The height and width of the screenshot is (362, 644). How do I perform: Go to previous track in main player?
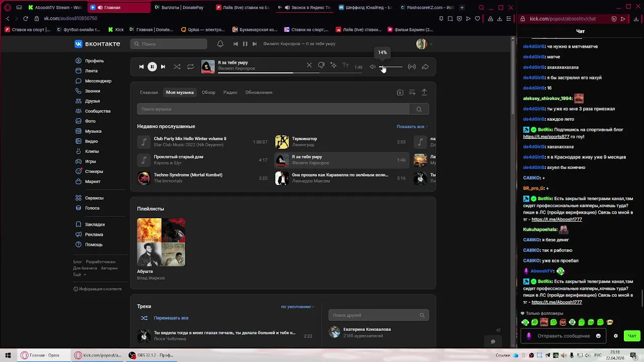[141, 66]
